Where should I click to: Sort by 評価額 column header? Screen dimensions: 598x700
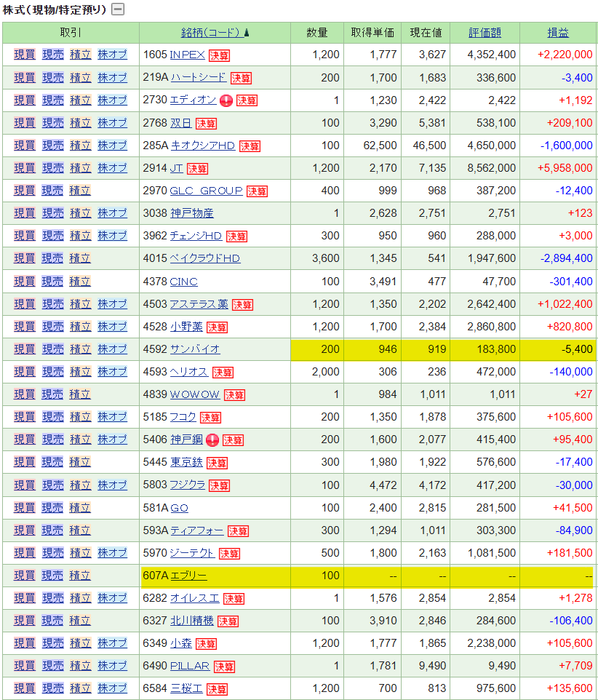485,33
